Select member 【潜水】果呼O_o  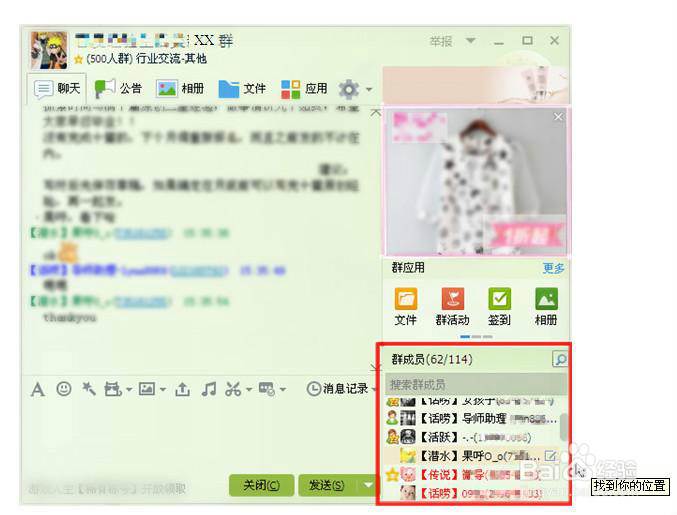tap(472, 456)
